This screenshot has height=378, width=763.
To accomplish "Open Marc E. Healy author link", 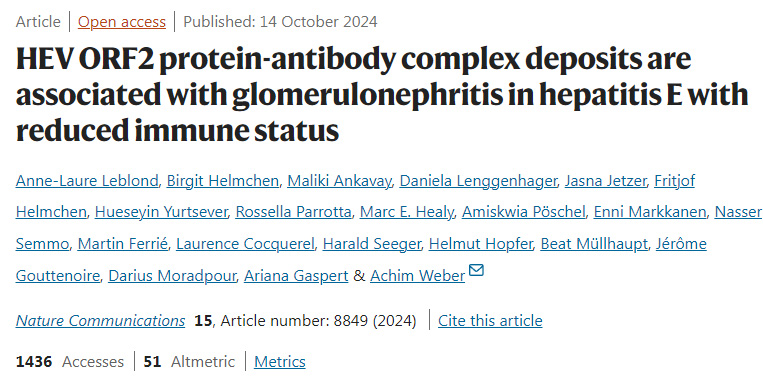I will coord(406,213).
